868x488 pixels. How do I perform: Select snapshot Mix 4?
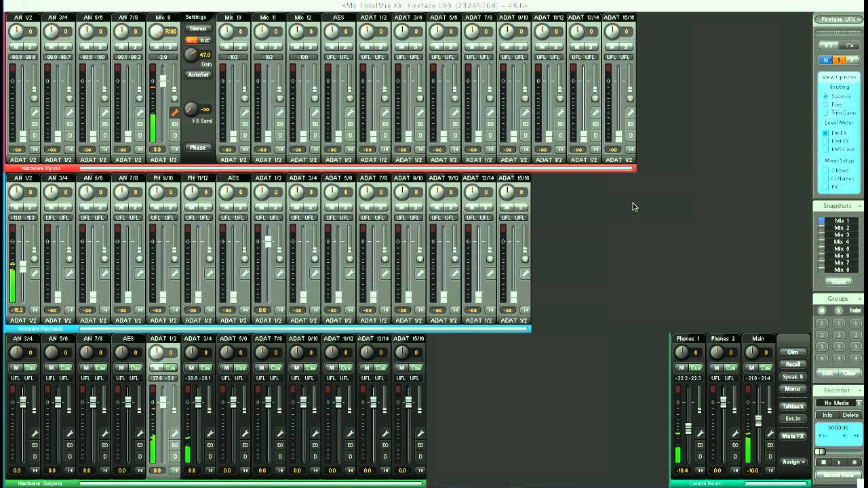click(x=842, y=241)
